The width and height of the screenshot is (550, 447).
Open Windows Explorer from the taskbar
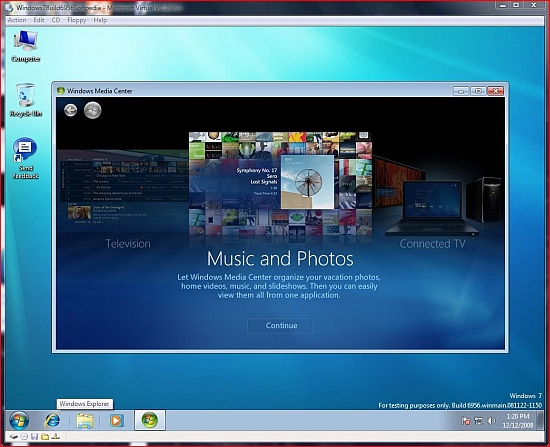[x=85, y=420]
